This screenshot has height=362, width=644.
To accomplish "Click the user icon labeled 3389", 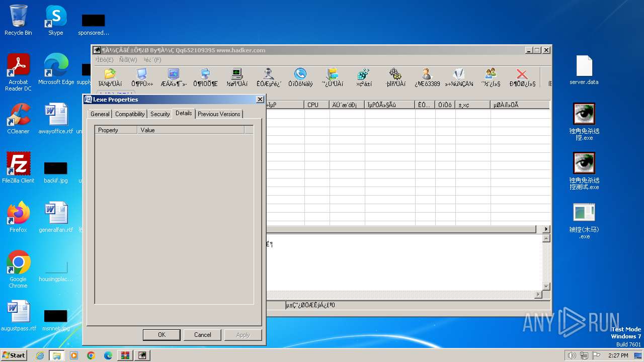I will click(427, 78).
